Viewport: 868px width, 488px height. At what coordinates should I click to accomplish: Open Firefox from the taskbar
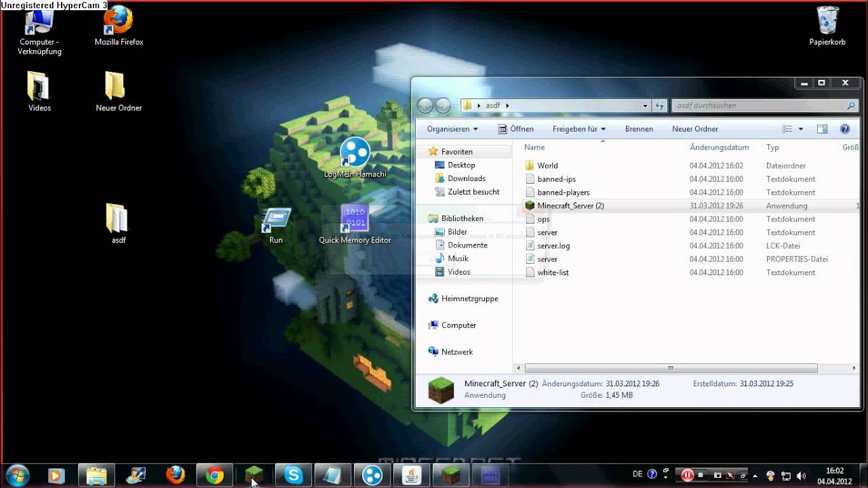(176, 475)
